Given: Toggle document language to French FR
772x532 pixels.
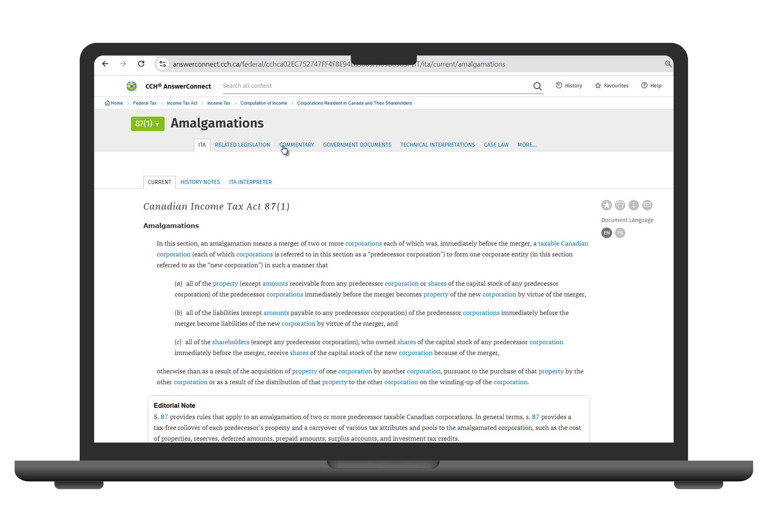Looking at the screenshot, I should [x=620, y=232].
